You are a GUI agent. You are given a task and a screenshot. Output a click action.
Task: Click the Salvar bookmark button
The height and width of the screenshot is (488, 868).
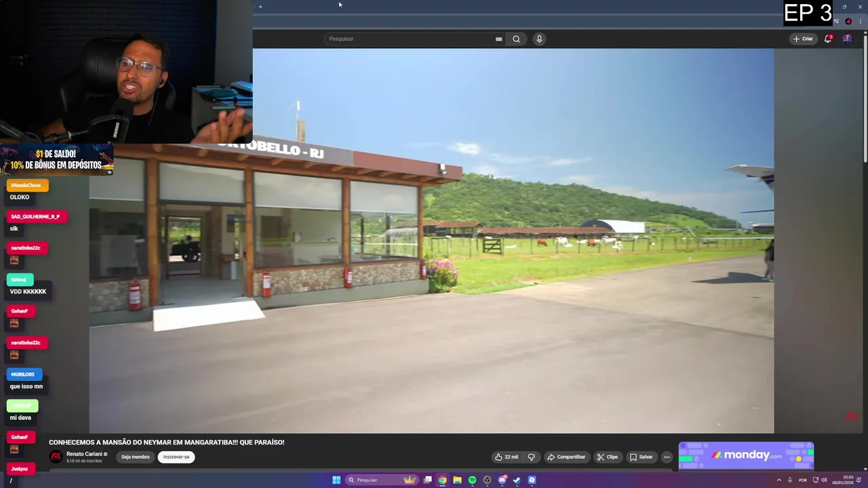pos(641,457)
